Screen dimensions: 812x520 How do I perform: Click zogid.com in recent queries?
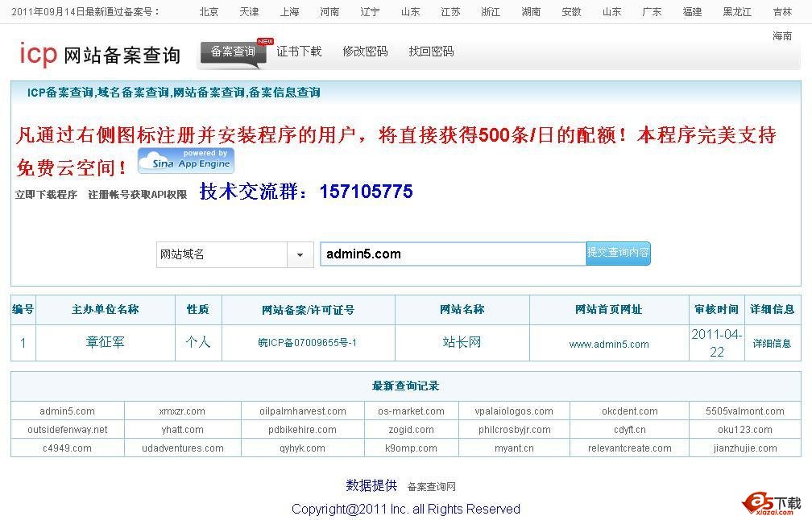[x=411, y=430]
